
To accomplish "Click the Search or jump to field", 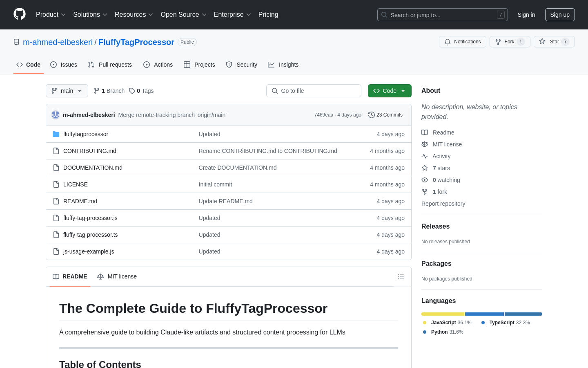I will pos(443,15).
